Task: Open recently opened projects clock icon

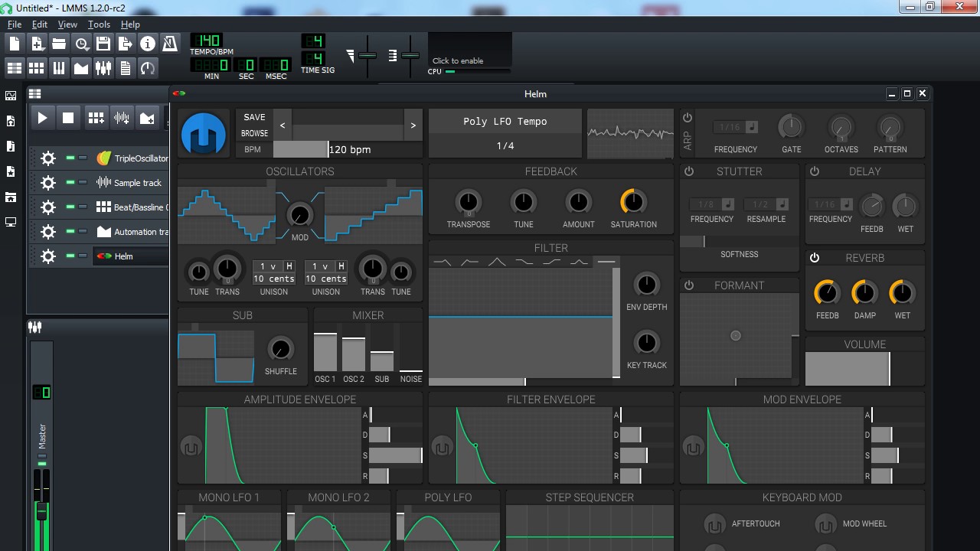Action: coord(81,44)
